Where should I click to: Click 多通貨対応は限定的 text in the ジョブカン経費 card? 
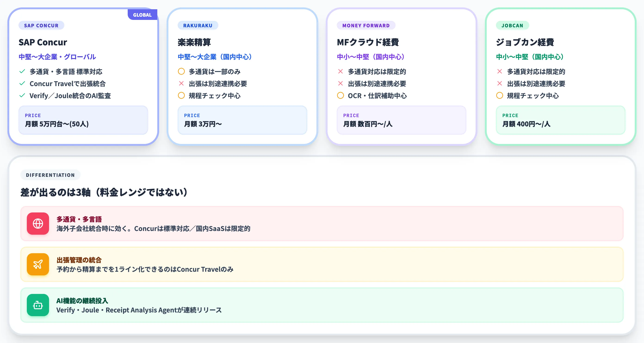pos(536,72)
